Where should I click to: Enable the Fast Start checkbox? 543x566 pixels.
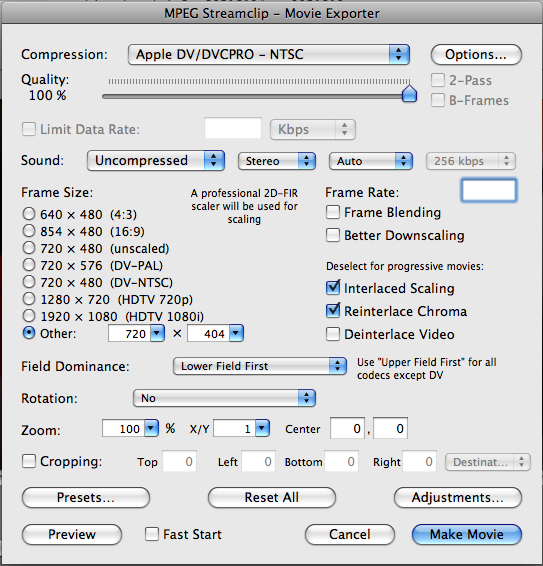pos(152,534)
